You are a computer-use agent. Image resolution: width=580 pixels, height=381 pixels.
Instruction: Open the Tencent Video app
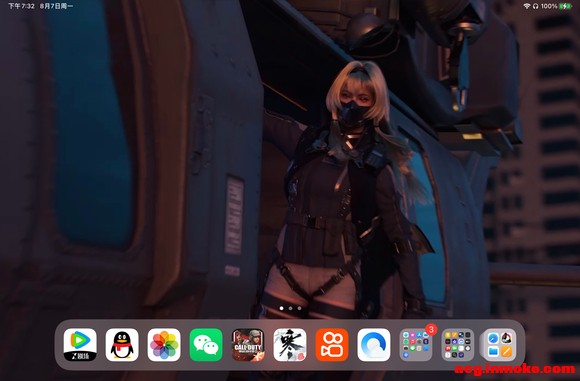coord(80,345)
